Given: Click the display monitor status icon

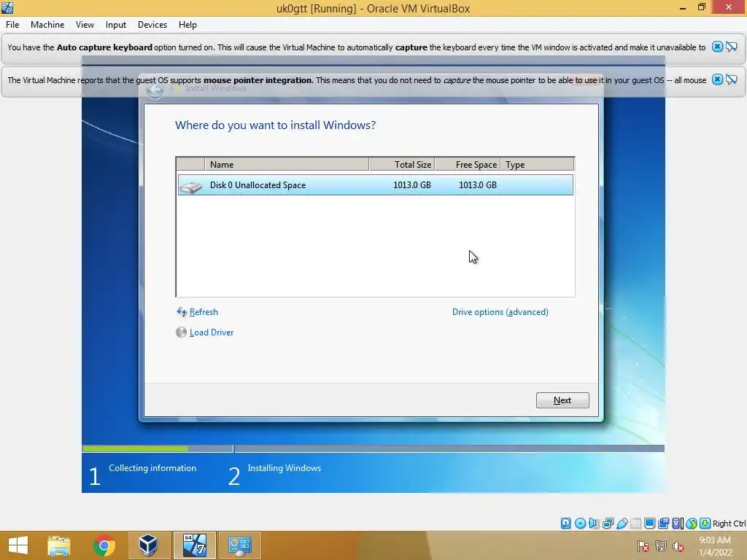Looking at the screenshot, I should pos(649,524).
